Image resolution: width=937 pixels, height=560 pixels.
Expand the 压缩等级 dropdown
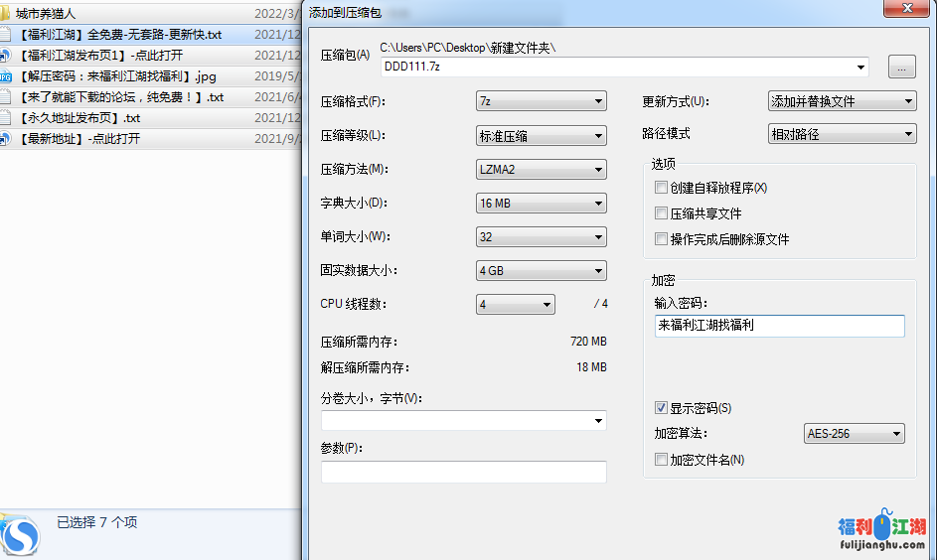pos(542,136)
